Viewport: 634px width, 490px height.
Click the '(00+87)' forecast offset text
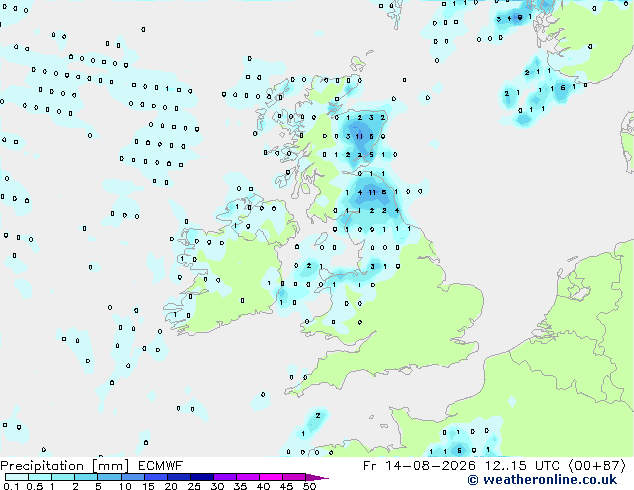(x=597, y=466)
